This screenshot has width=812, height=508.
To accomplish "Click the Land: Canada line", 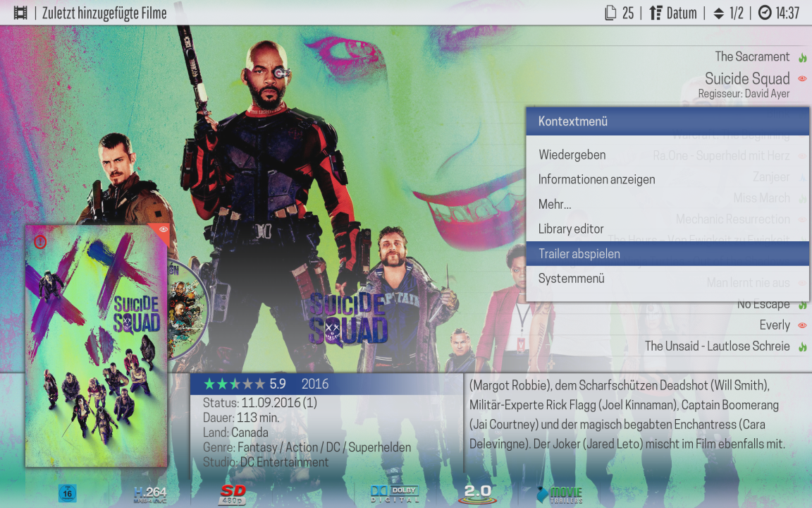I will pyautogui.click(x=235, y=433).
